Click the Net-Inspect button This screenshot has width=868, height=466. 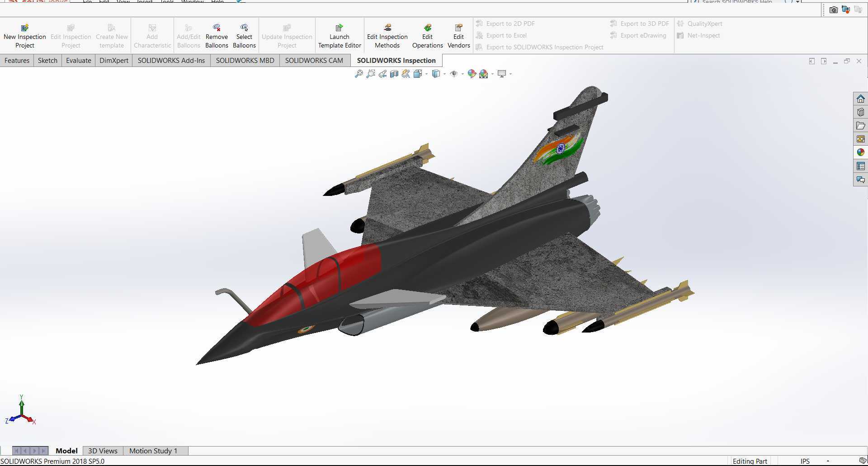point(699,35)
